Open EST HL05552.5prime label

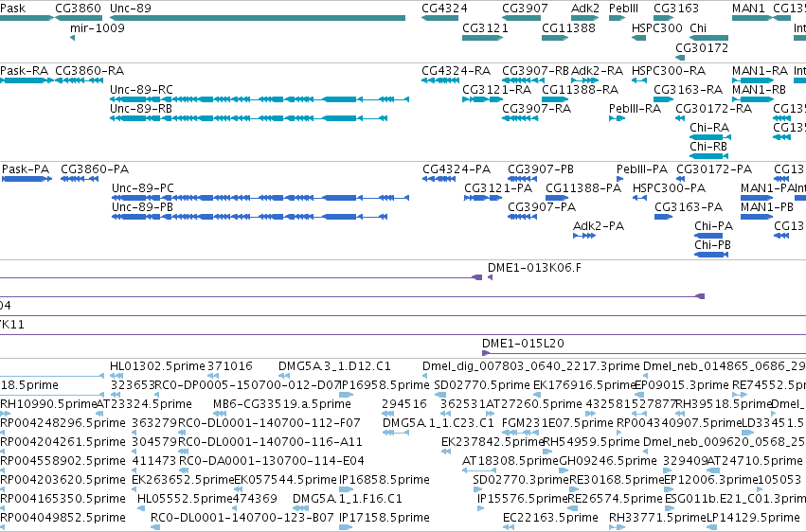(x=185, y=499)
